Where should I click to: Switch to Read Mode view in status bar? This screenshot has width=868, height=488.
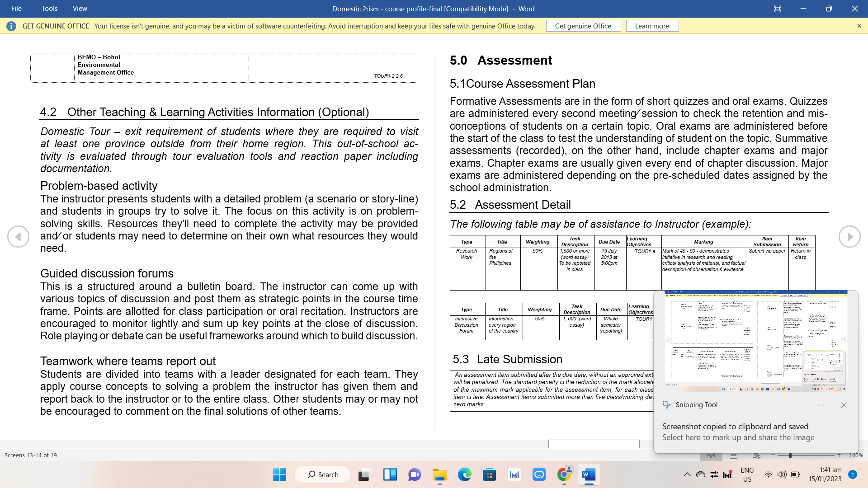[711, 455]
